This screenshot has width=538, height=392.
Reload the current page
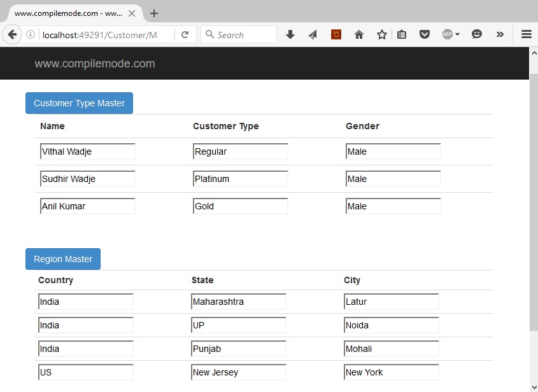[185, 35]
